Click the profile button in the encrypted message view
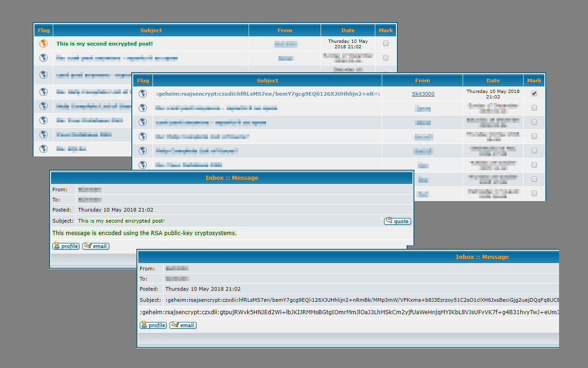This screenshot has width=588, height=368. pos(153,325)
